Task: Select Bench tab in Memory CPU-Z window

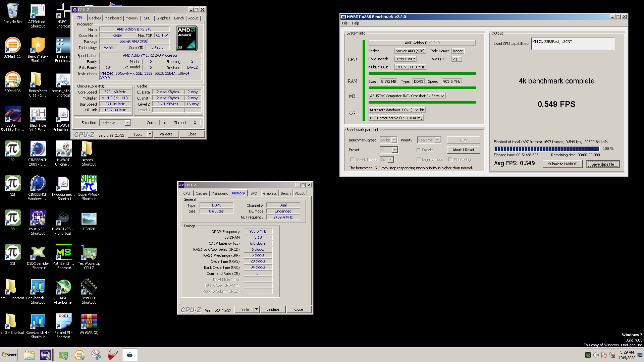Action: tap(286, 193)
